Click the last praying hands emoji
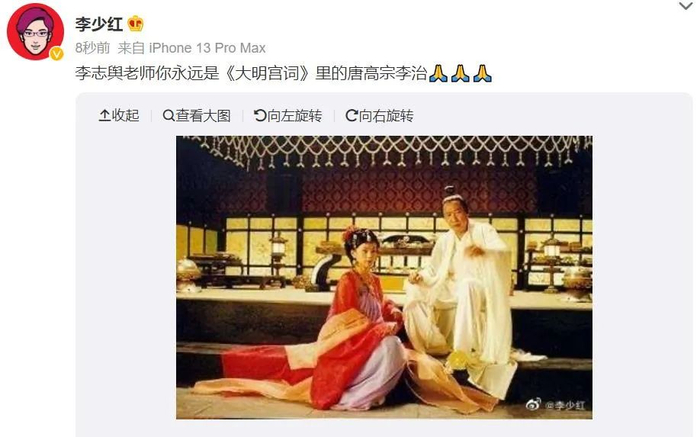 tap(483, 73)
